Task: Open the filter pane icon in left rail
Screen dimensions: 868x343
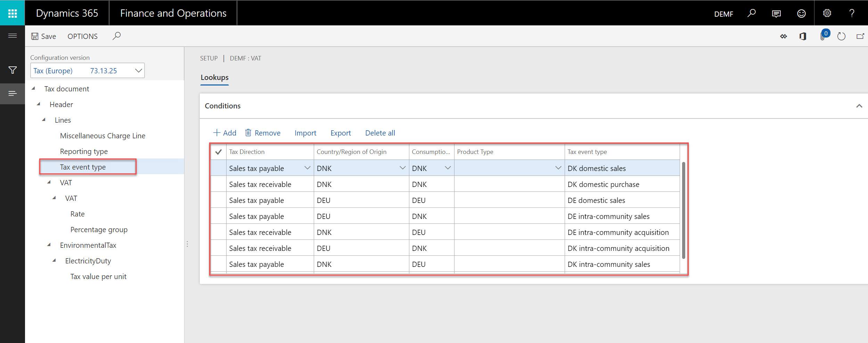Action: click(x=13, y=70)
